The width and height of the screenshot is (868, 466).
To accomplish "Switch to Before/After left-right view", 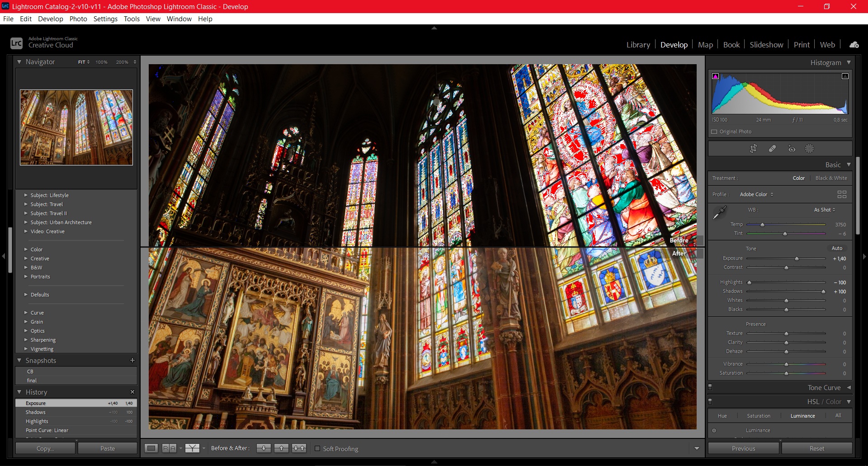I will [169, 448].
